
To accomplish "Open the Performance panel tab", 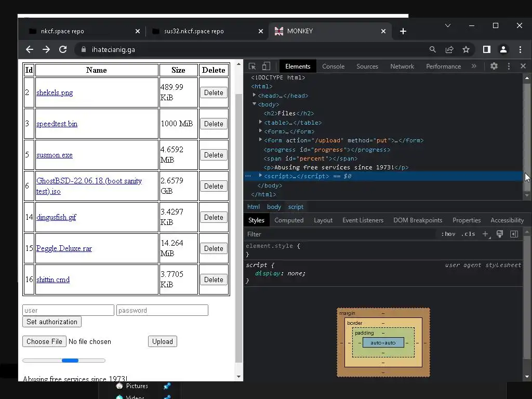I will [x=444, y=66].
